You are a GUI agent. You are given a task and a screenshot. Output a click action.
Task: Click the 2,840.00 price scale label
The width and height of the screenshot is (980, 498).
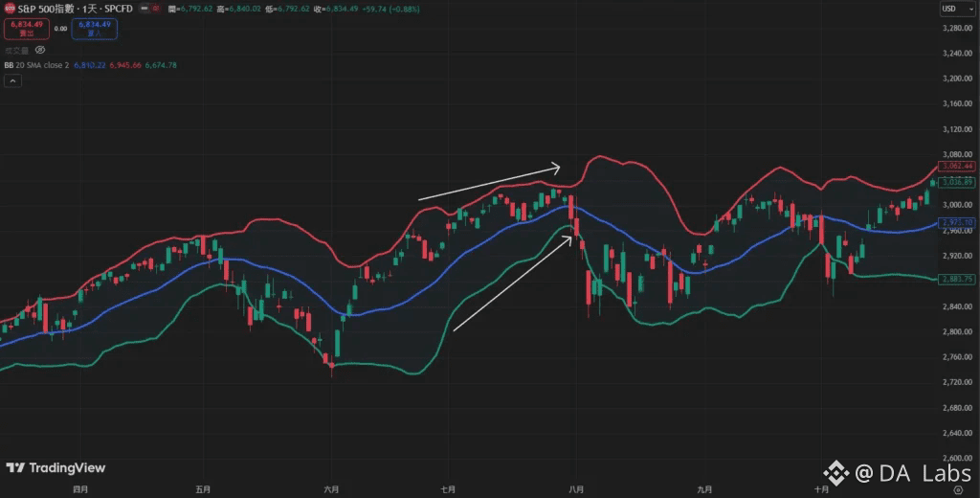pyautogui.click(x=959, y=306)
